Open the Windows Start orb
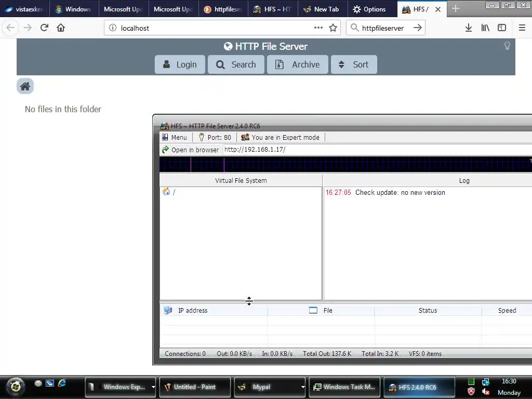Image resolution: width=532 pixels, height=399 pixels. click(15, 387)
